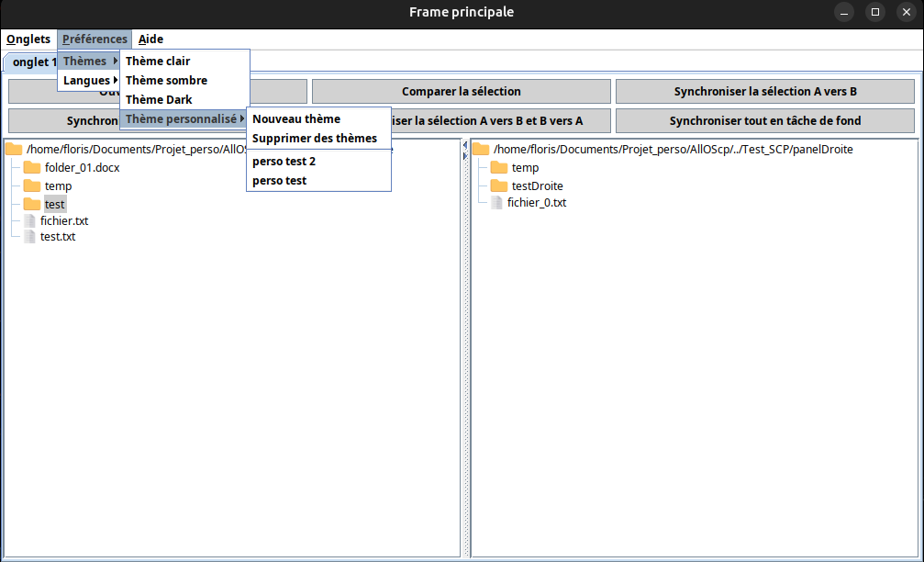The image size is (924, 562).
Task: Click the temp folder icon in left panel
Action: [32, 185]
